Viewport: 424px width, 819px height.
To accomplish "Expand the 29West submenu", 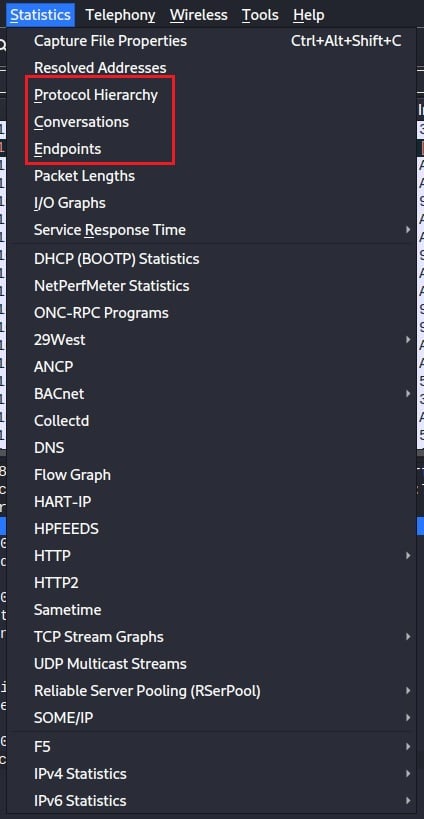I will coord(211,340).
